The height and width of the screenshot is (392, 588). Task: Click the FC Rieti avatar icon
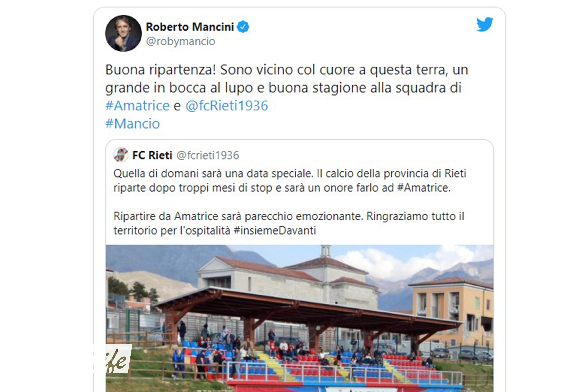coord(121,155)
